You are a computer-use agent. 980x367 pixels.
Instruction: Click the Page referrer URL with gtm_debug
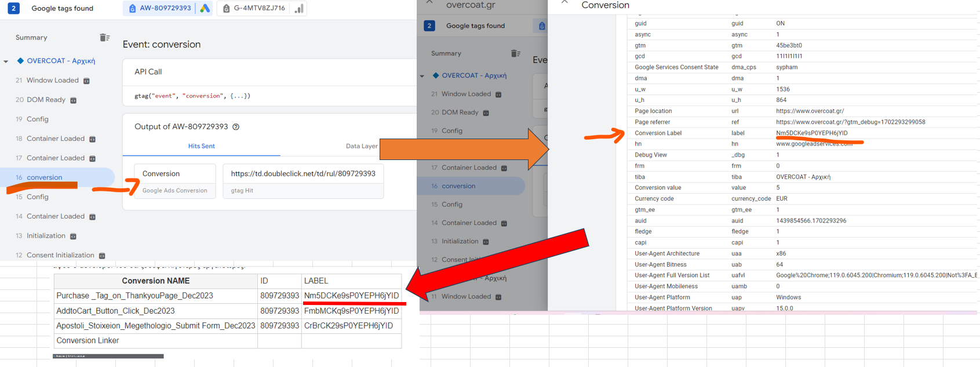850,122
